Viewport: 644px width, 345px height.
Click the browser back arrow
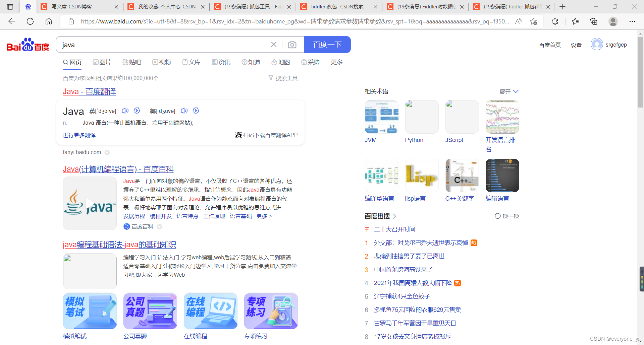12,21
